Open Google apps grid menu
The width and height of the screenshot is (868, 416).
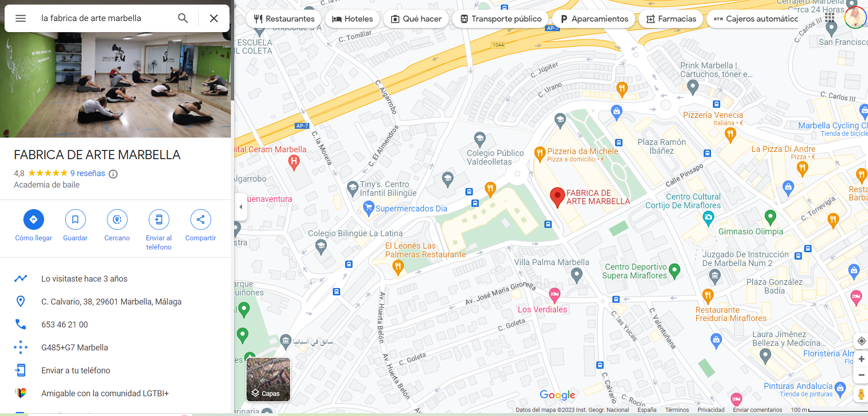point(829,17)
